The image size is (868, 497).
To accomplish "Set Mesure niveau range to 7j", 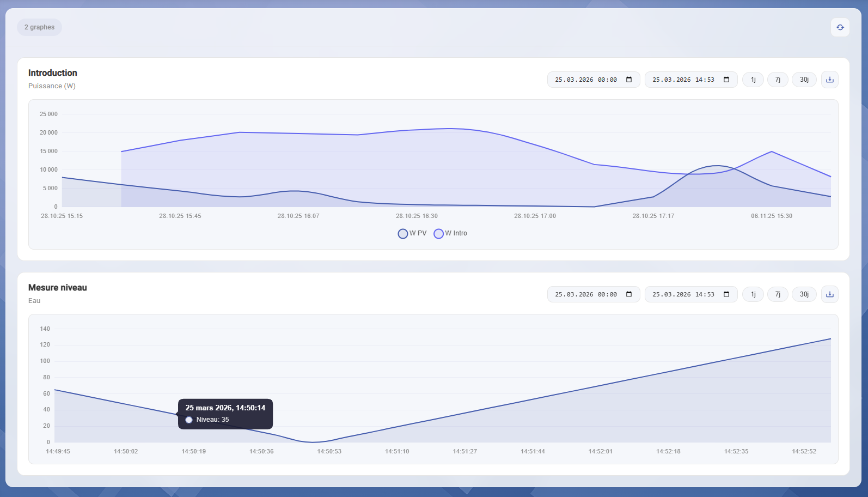I will (x=778, y=294).
